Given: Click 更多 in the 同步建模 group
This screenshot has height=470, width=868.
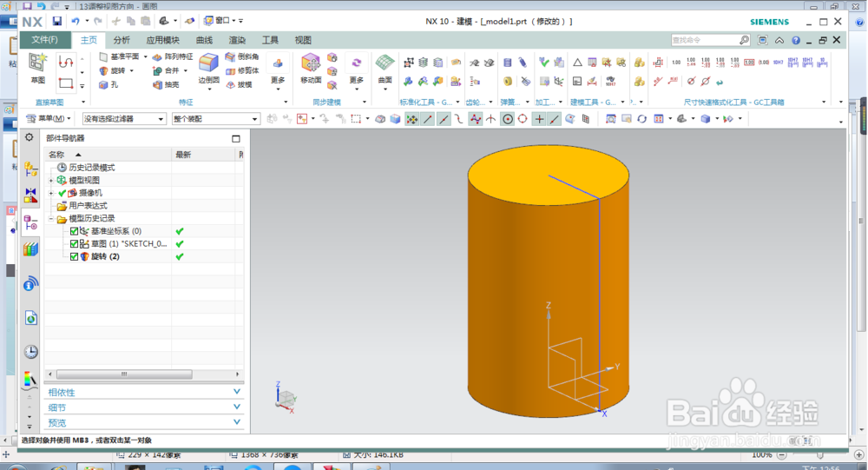Looking at the screenshot, I should click(x=357, y=72).
